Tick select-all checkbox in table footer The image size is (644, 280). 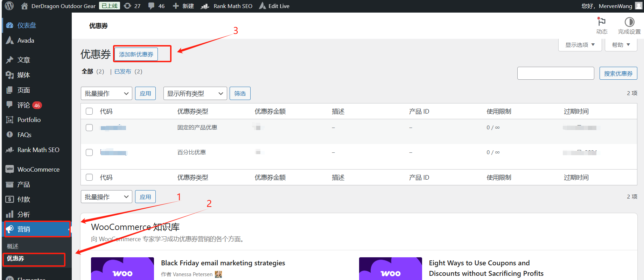[89, 177]
